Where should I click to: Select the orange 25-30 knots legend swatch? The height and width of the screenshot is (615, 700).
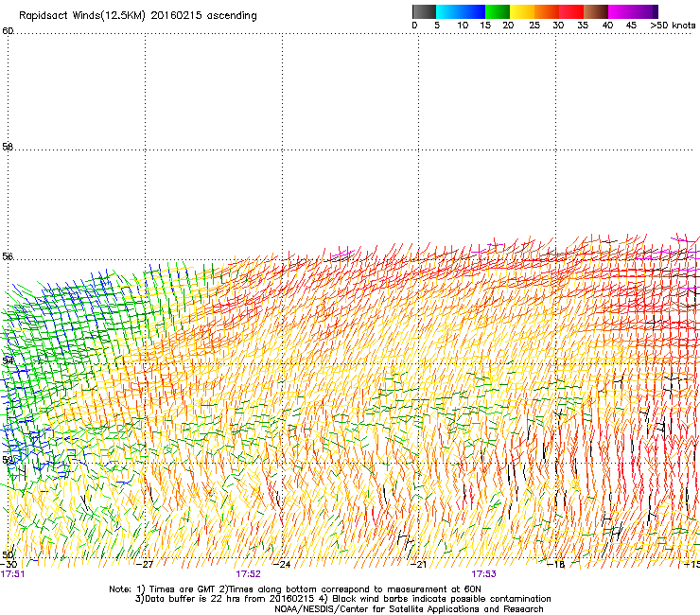tap(547, 11)
